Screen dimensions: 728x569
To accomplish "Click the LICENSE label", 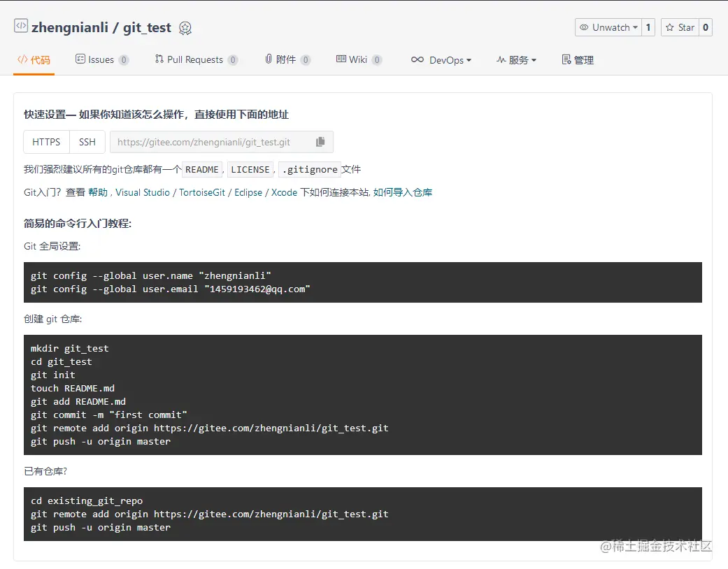I will point(250,170).
